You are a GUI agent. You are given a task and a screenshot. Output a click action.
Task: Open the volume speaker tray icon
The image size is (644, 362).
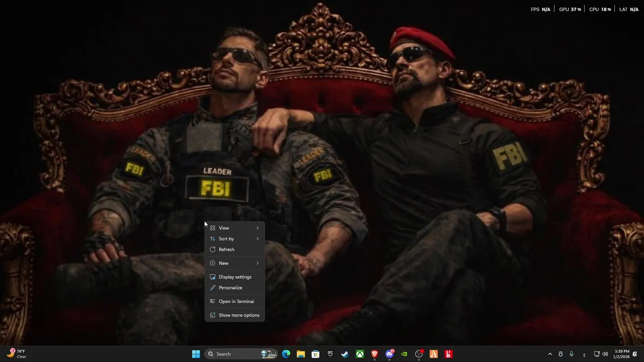point(605,354)
